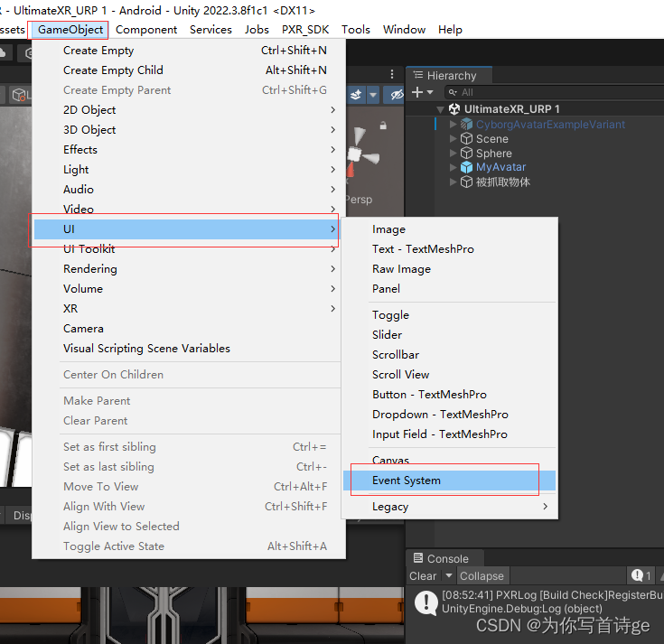Select Raw Image in UI submenu
This screenshot has width=664, height=644.
449,269
